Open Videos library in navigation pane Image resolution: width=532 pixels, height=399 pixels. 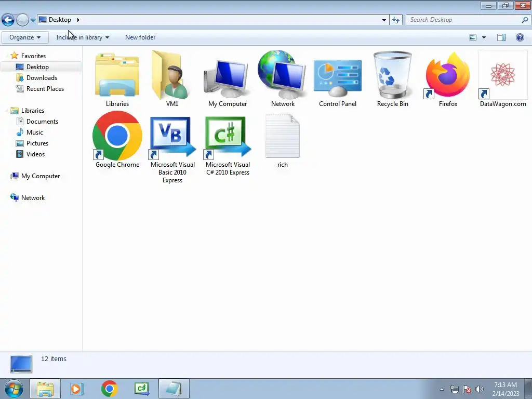point(35,154)
